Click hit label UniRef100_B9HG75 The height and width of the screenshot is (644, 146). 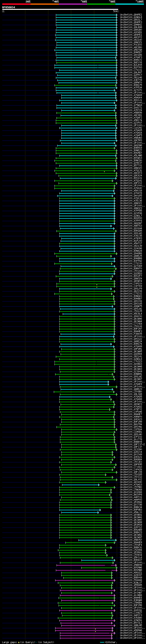pyautogui.click(x=131, y=85)
